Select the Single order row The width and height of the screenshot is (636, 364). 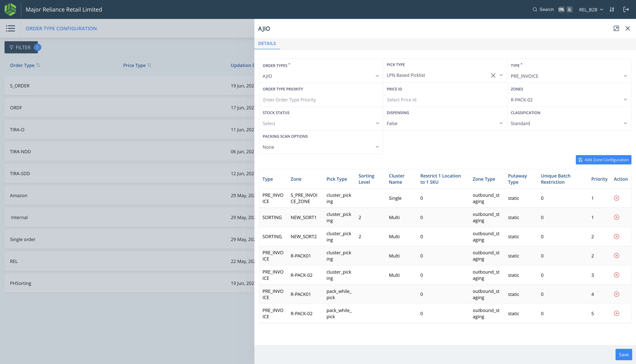click(x=129, y=240)
